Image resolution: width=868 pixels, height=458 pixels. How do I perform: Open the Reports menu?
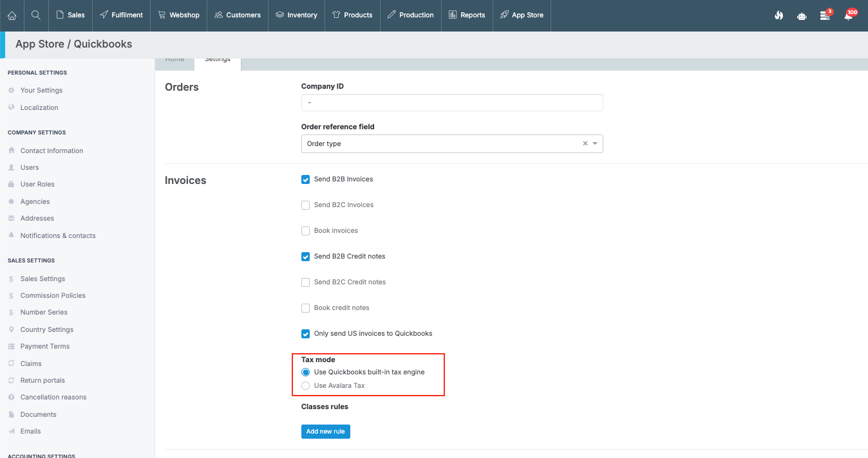[467, 15]
